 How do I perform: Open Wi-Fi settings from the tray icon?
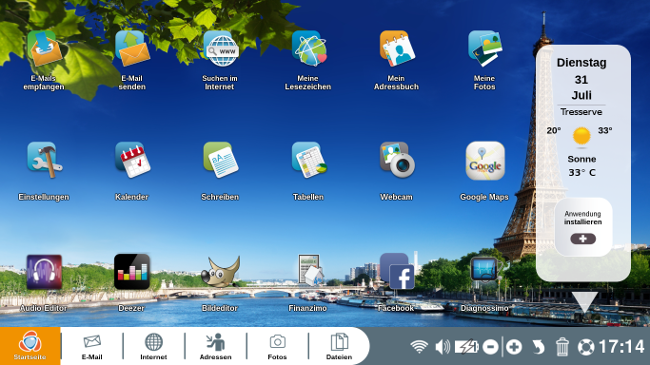tap(419, 347)
